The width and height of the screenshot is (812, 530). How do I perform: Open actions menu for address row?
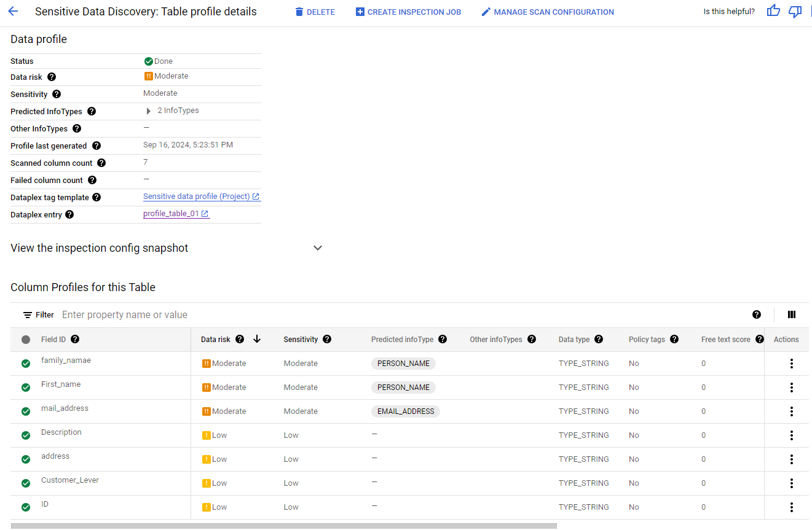(792, 459)
